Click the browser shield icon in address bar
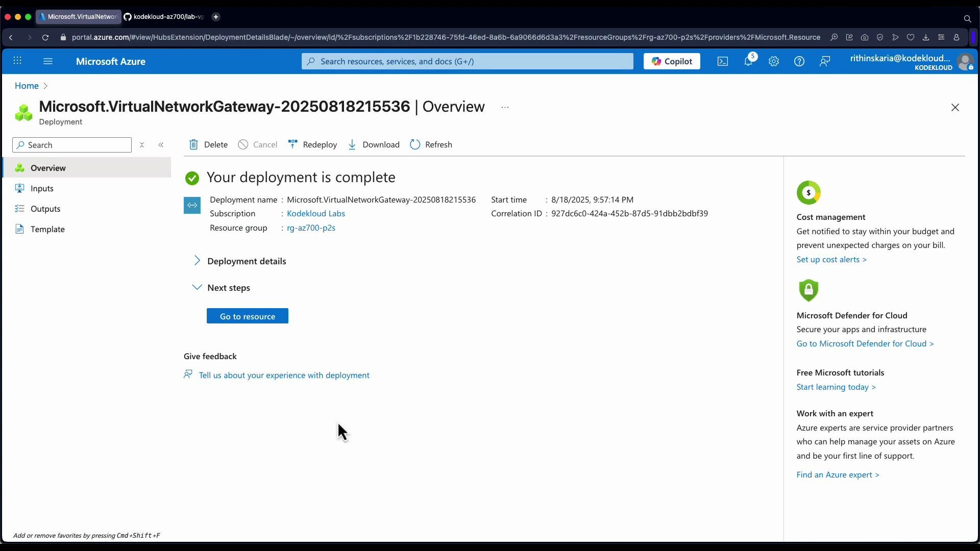 (x=880, y=37)
